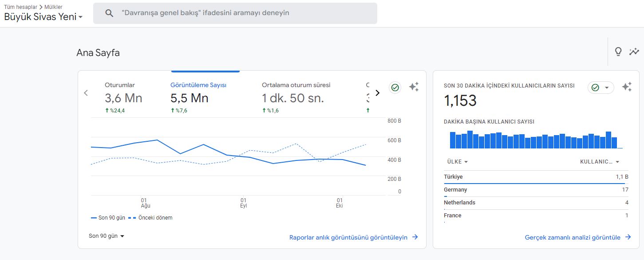Image resolution: width=644 pixels, height=260 pixels.
Task: Open the realtime card checkmark status dropdown
Action: 601,88
